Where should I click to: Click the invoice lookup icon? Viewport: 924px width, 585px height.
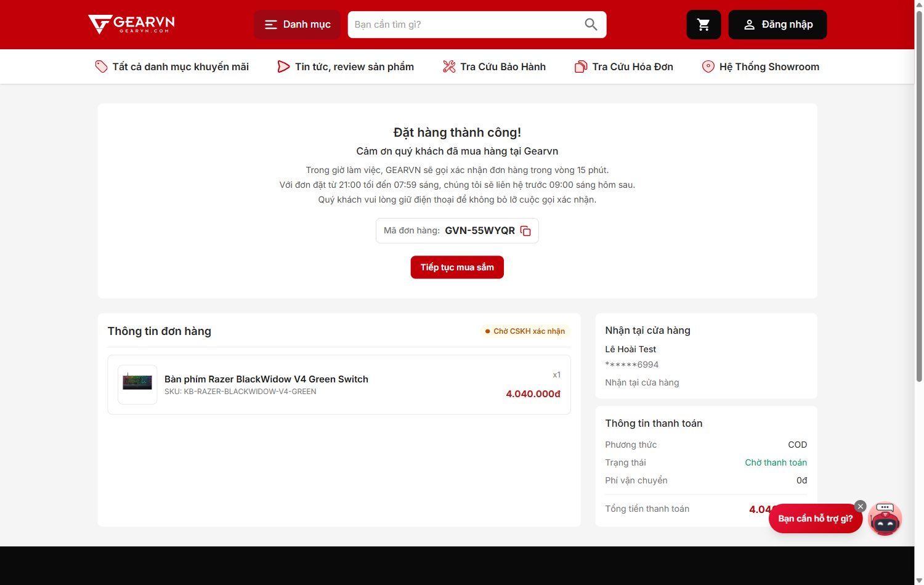[x=581, y=67]
